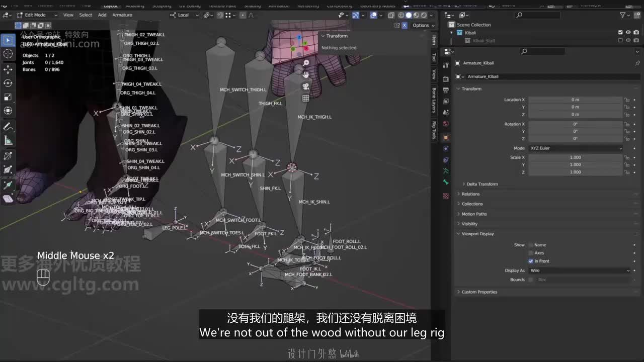Open rotation Mode XYZ Euler dropdown
The height and width of the screenshot is (362, 644).
576,148
